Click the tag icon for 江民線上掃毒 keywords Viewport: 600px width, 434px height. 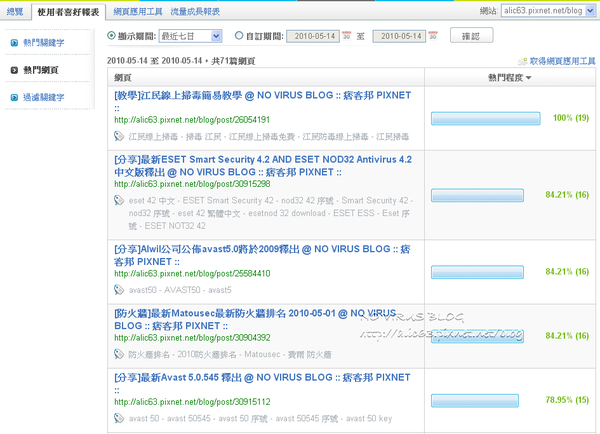coord(119,136)
